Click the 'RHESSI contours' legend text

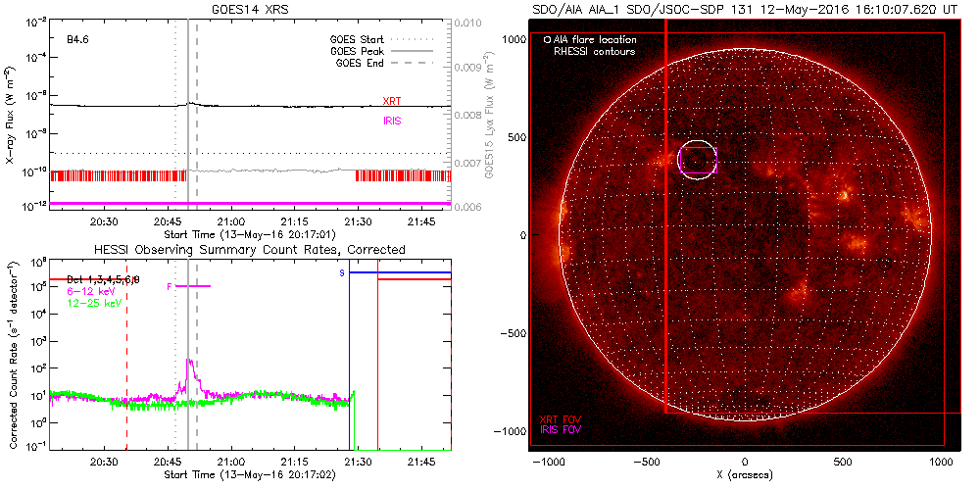click(594, 51)
